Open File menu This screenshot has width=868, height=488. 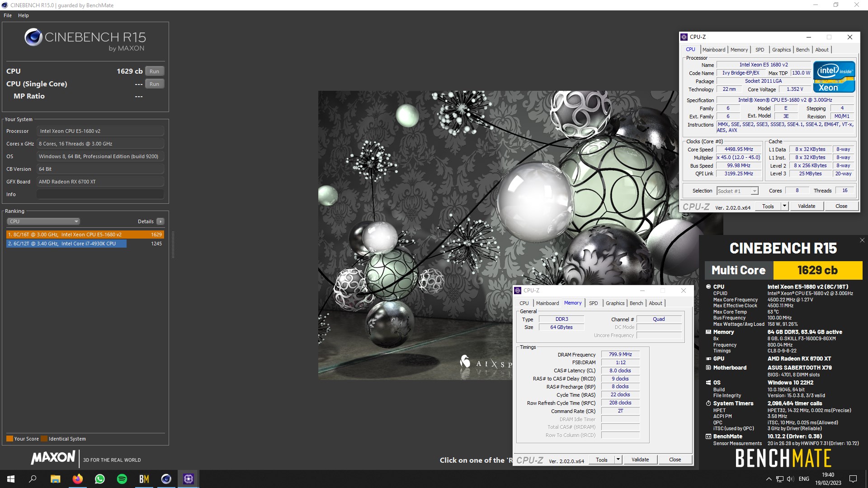pyautogui.click(x=8, y=15)
